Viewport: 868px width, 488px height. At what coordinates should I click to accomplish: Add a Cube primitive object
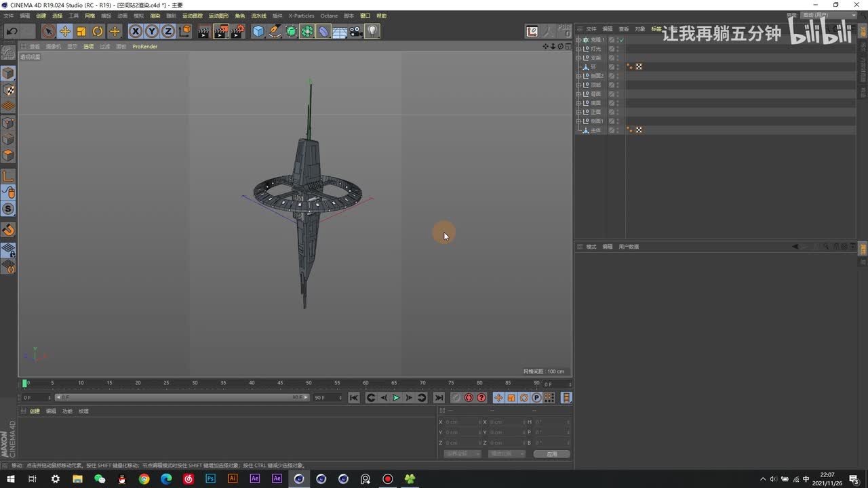click(x=258, y=31)
